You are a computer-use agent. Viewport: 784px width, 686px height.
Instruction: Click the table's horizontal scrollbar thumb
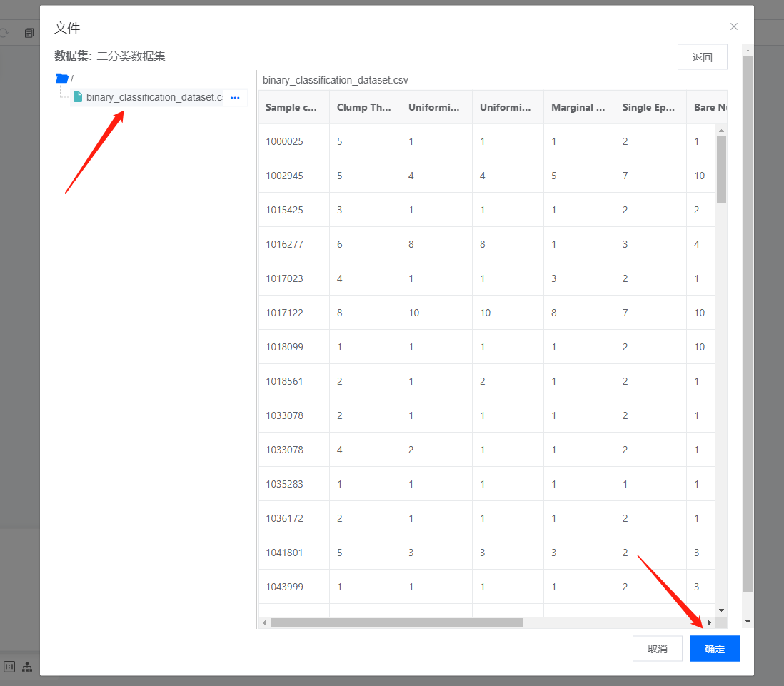pos(396,622)
